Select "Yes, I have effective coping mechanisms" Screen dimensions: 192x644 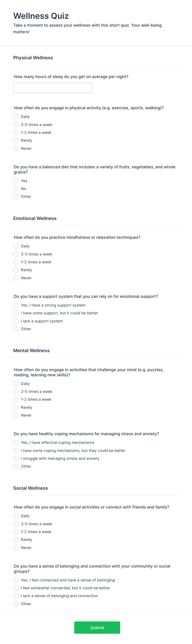(16, 442)
